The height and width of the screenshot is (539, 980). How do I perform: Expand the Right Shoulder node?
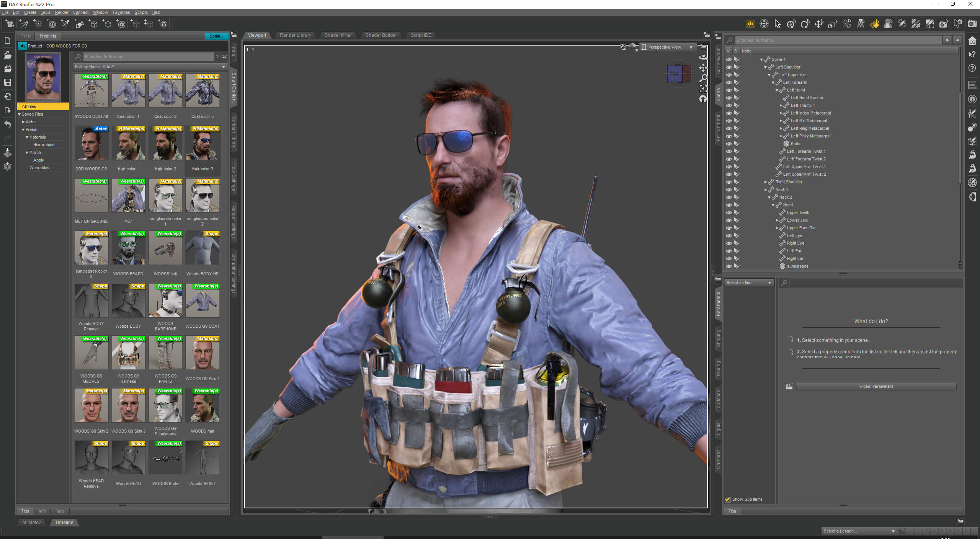(765, 182)
